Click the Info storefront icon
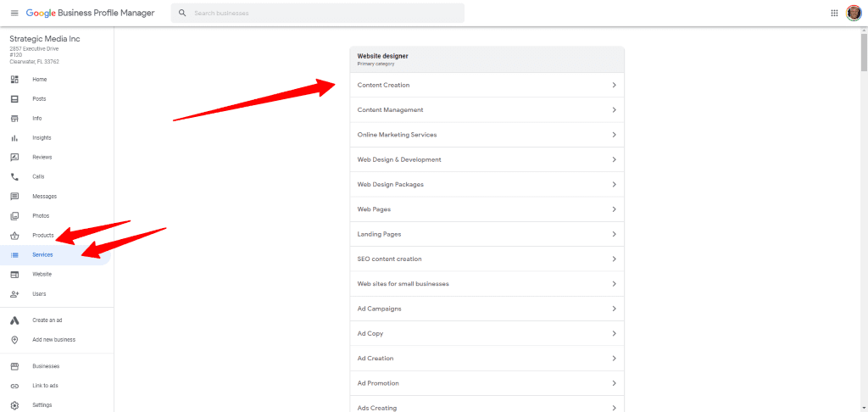 tap(14, 119)
